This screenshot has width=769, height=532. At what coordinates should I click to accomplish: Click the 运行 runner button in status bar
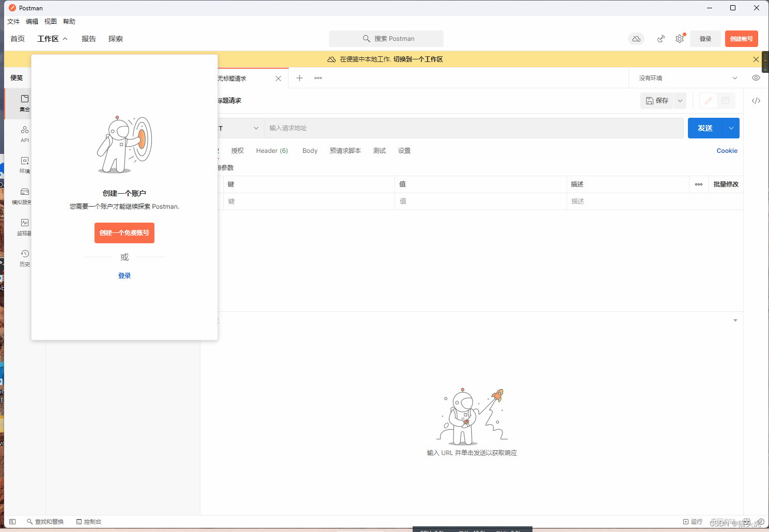coord(693,522)
